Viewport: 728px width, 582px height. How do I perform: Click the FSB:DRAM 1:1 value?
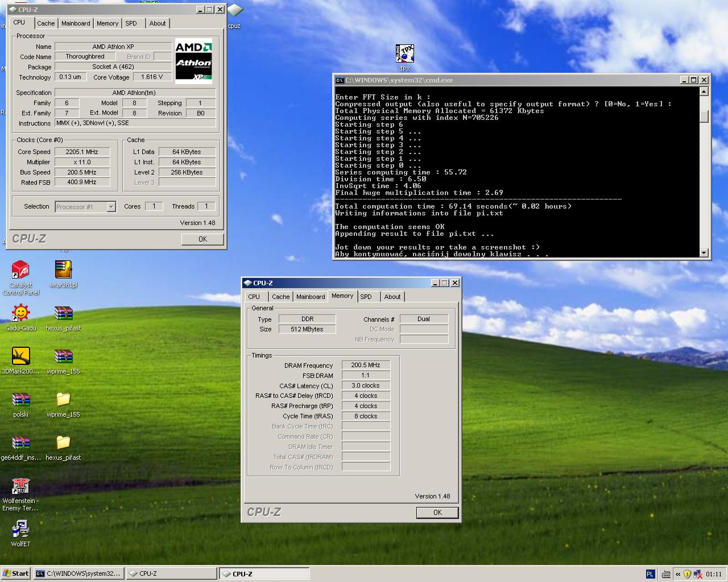click(366, 376)
